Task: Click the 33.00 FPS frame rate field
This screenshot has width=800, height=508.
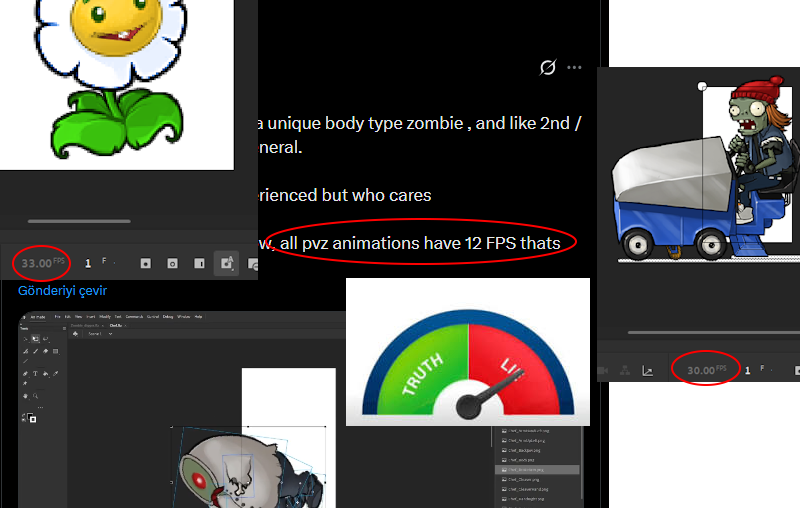Action: point(43,263)
